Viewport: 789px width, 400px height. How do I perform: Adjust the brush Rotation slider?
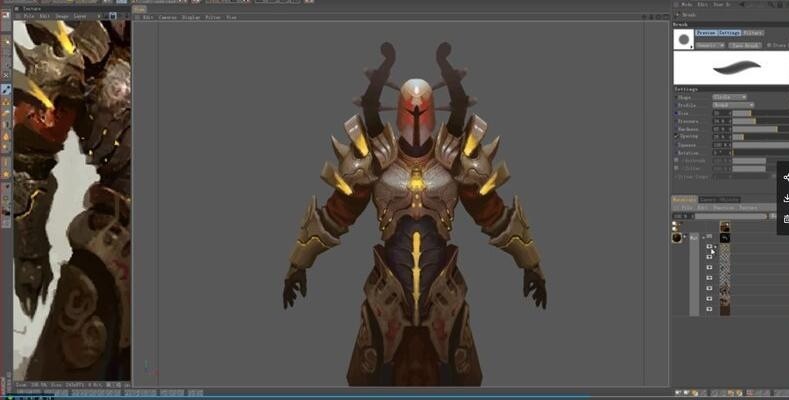click(760, 152)
